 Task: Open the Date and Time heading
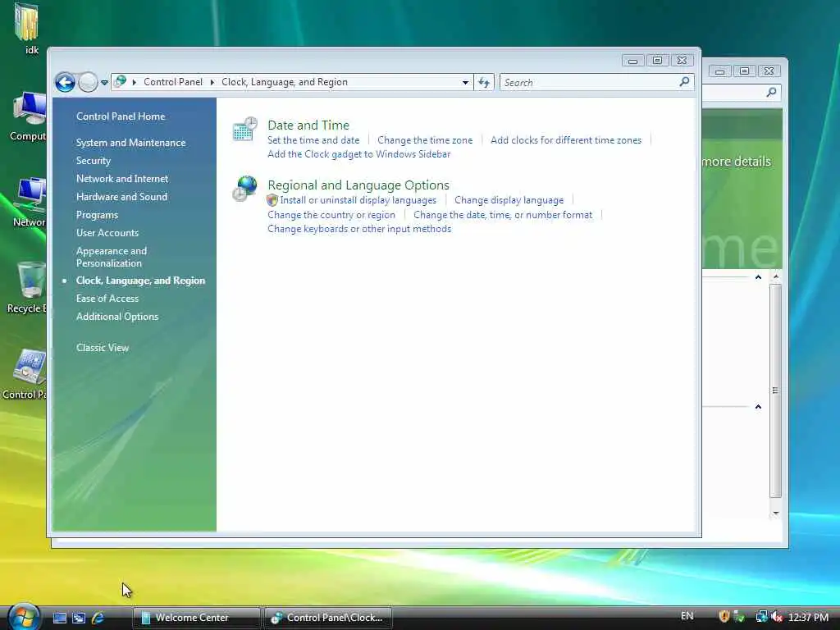click(308, 125)
